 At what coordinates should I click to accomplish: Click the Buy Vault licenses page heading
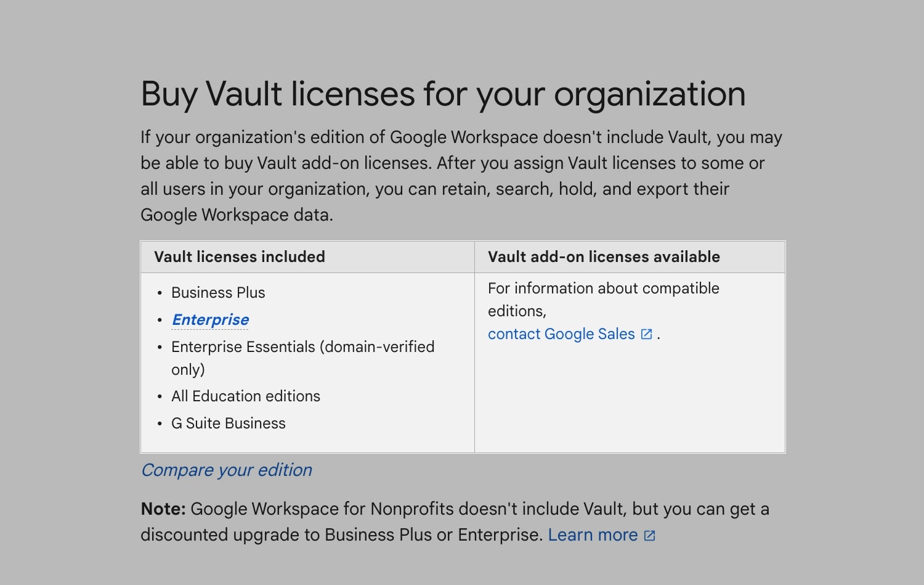click(443, 94)
